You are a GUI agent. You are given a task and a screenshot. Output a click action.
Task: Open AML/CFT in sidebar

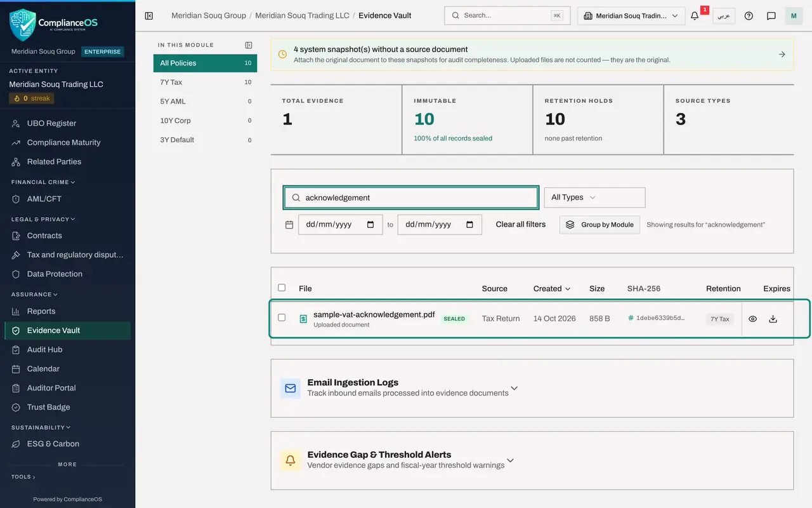pyautogui.click(x=67, y=199)
